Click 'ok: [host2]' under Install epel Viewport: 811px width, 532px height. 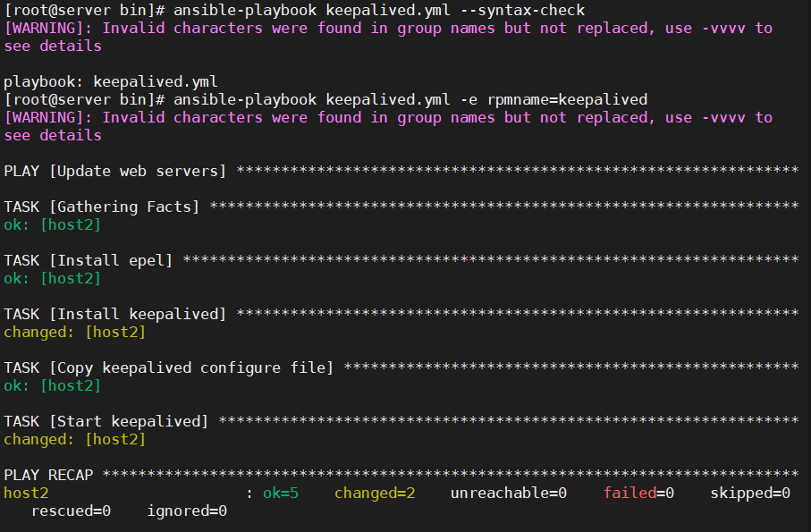[52, 279]
